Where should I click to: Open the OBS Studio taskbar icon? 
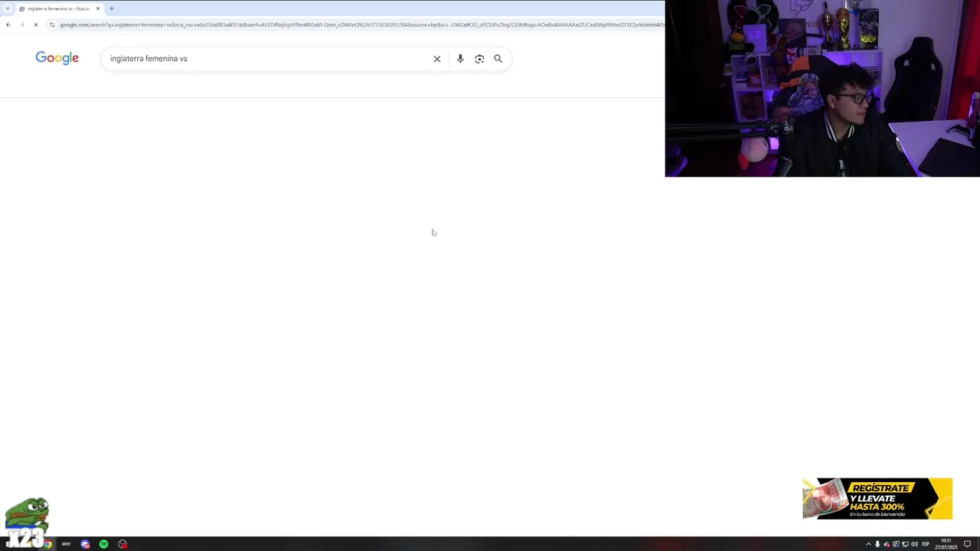(x=122, y=544)
